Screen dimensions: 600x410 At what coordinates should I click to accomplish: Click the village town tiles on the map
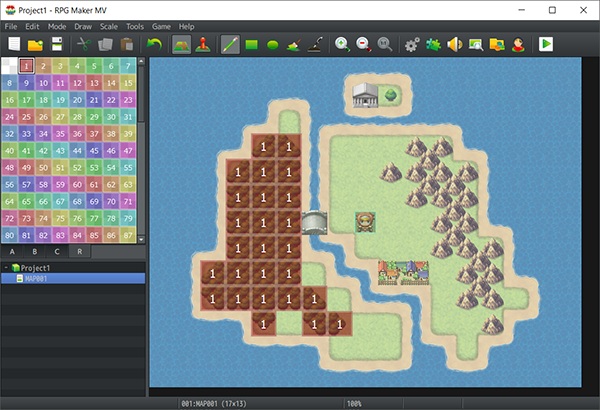pyautogui.click(x=403, y=273)
